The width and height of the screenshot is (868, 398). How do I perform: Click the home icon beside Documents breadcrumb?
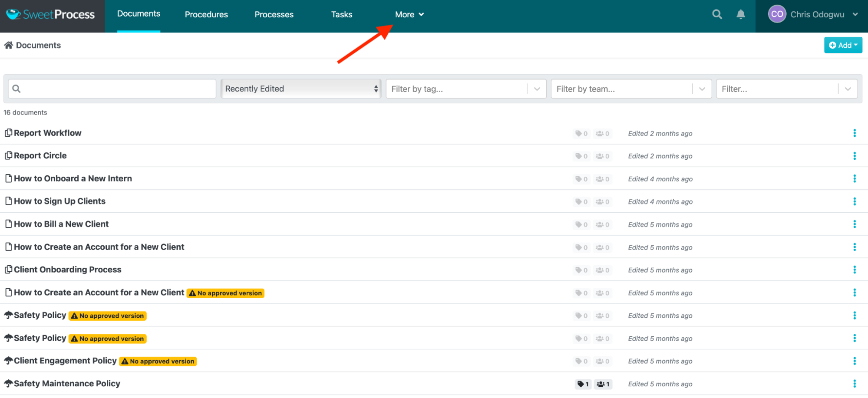tap(8, 45)
